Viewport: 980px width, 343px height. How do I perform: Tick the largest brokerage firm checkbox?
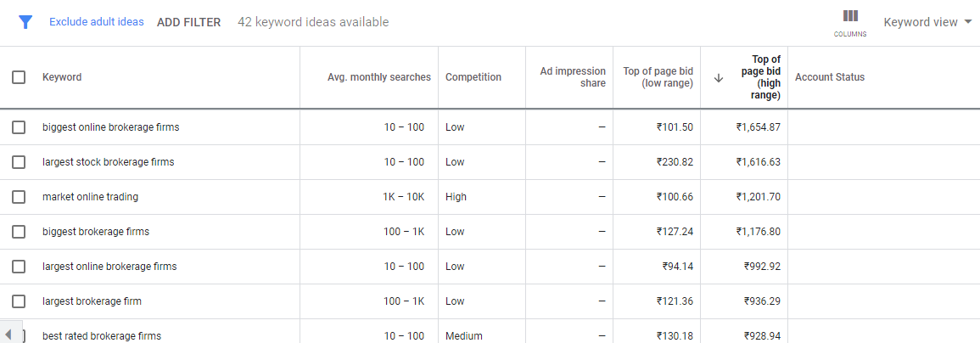click(19, 301)
